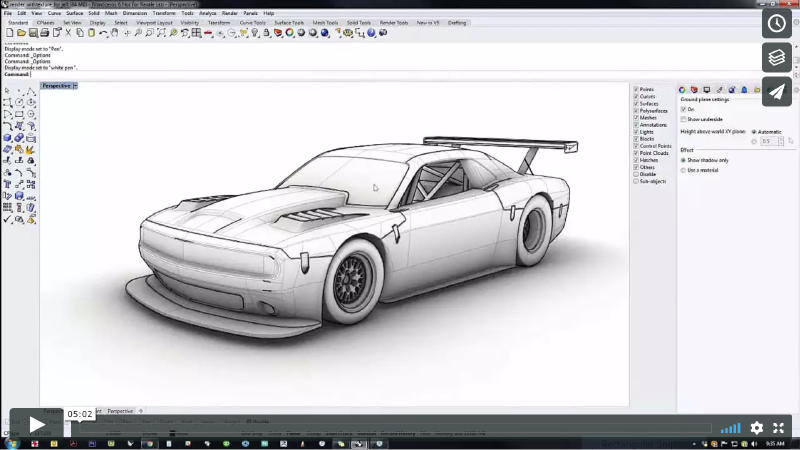Toggle the Meshes filter checkbox

coord(636,118)
